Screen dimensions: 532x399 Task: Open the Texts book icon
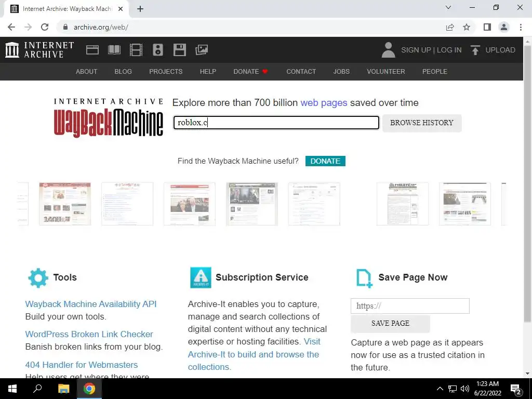(114, 50)
